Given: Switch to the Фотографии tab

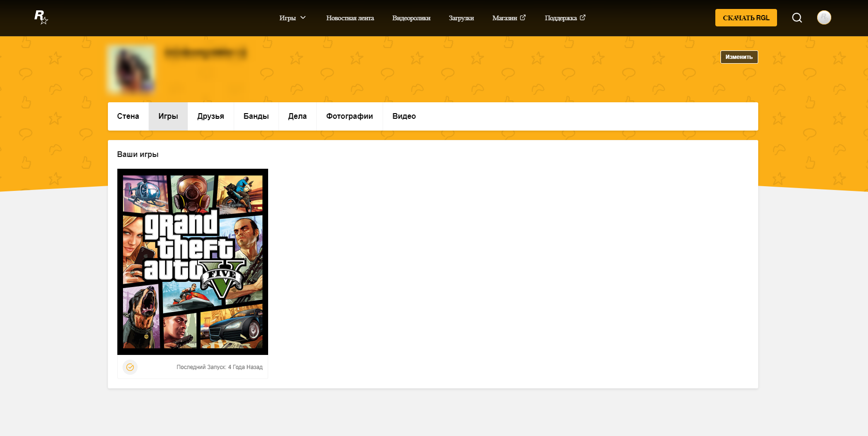Looking at the screenshot, I should [x=350, y=116].
